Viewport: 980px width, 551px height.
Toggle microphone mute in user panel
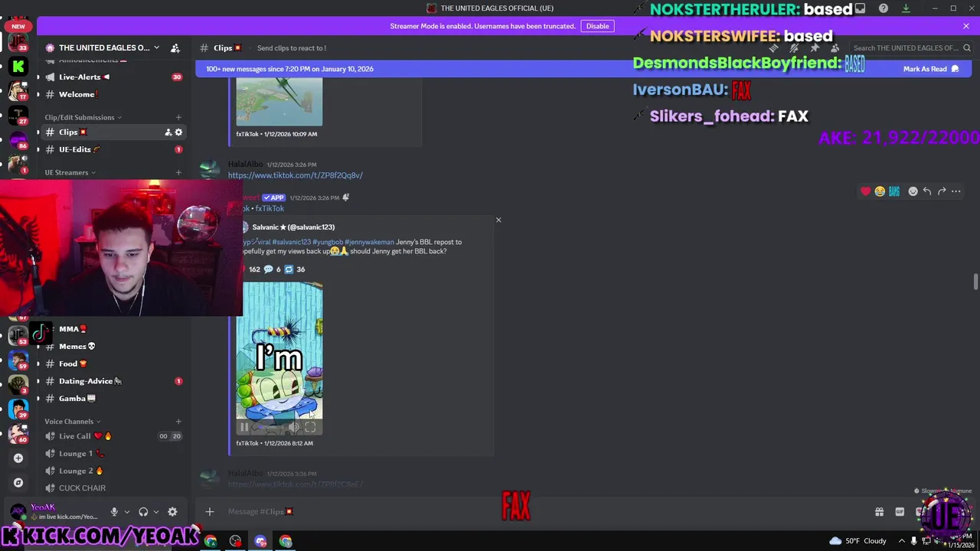point(114,512)
